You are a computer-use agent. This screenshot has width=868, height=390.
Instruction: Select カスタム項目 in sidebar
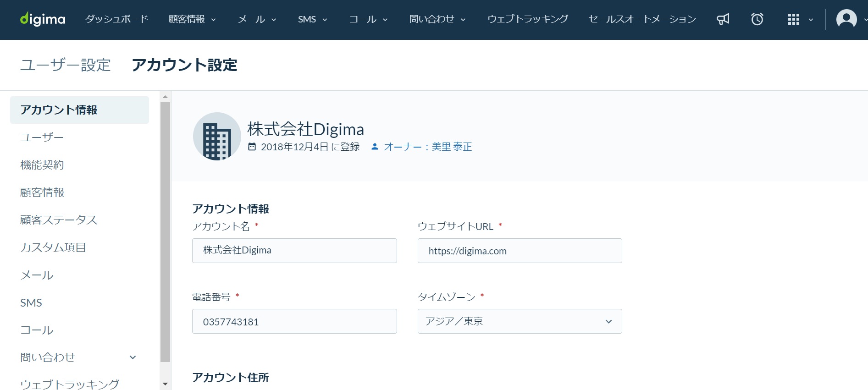pos(53,247)
